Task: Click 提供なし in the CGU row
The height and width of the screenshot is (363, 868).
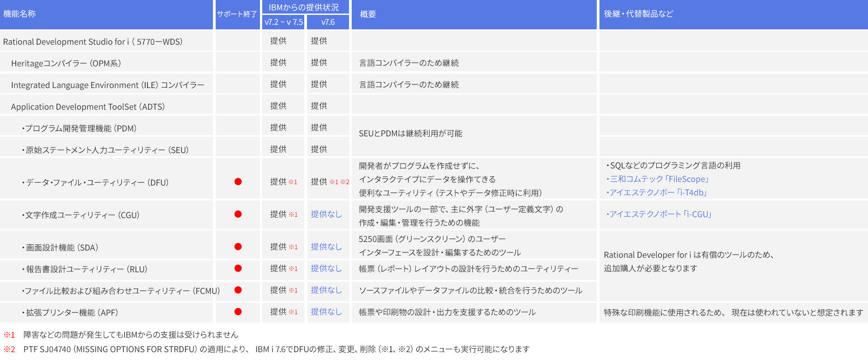Action: point(326,214)
